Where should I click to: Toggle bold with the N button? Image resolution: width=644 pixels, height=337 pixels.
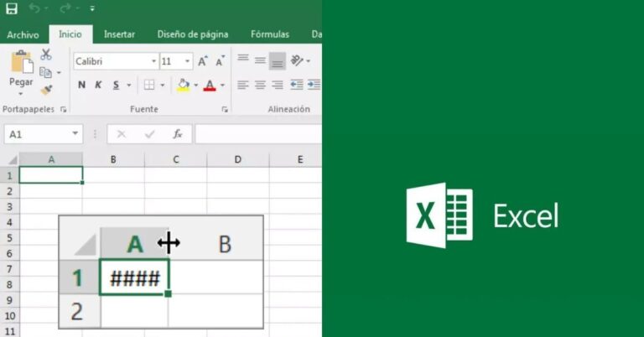click(81, 85)
